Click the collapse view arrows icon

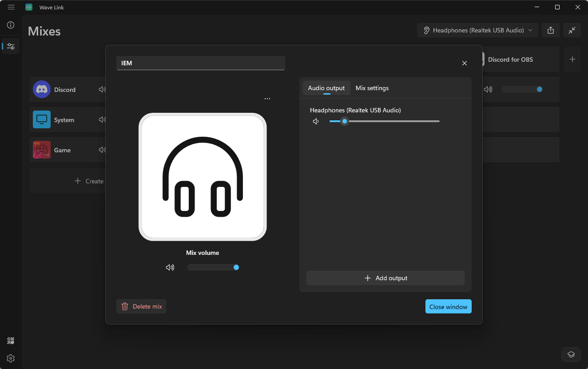572,30
